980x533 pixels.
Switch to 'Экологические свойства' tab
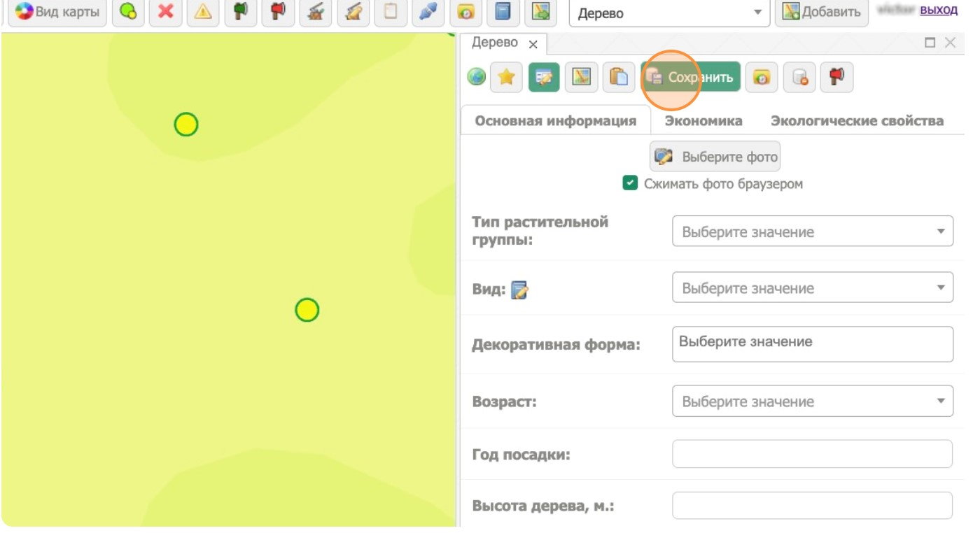click(857, 120)
